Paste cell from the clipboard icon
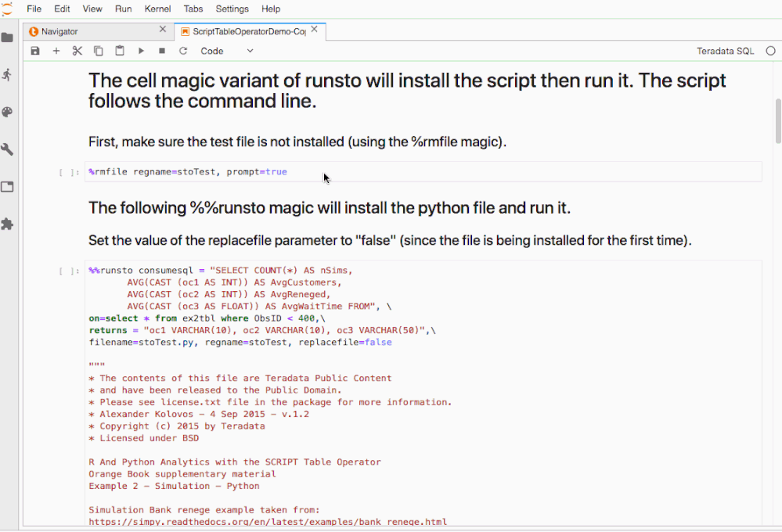The image size is (782, 532). (120, 51)
